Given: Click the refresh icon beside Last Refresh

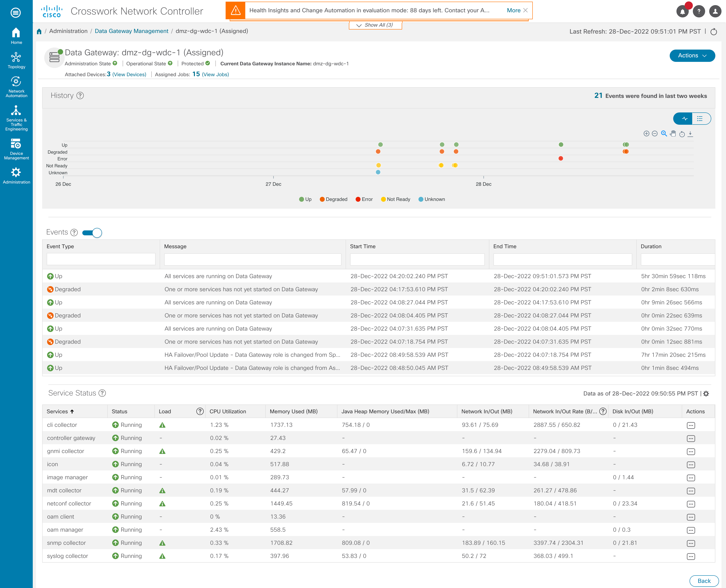Looking at the screenshot, I should click(714, 32).
